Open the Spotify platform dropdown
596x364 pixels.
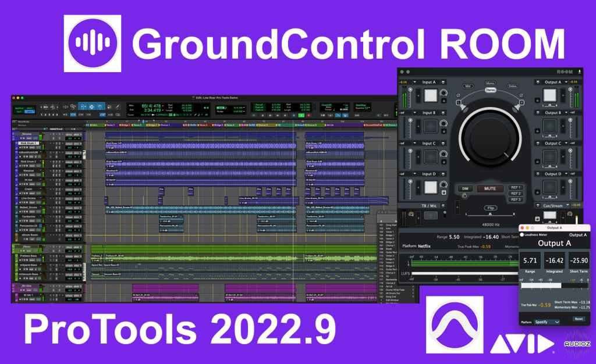tap(547, 322)
